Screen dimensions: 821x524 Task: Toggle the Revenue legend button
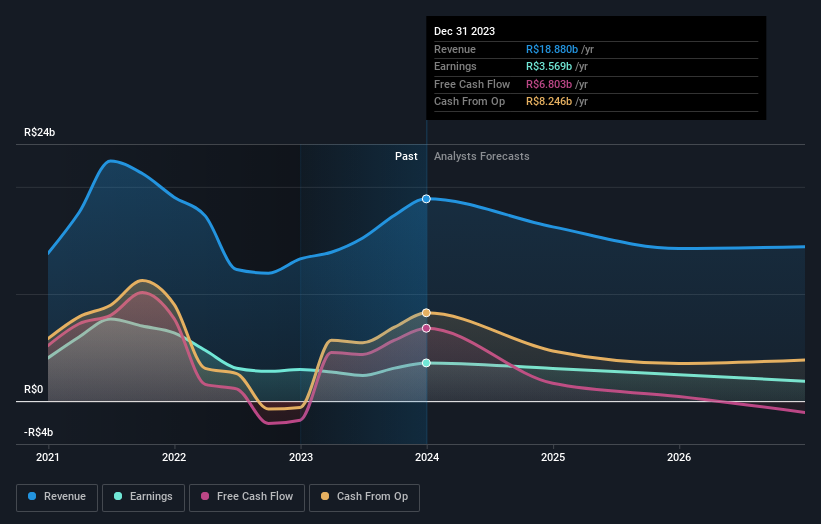click(x=57, y=497)
